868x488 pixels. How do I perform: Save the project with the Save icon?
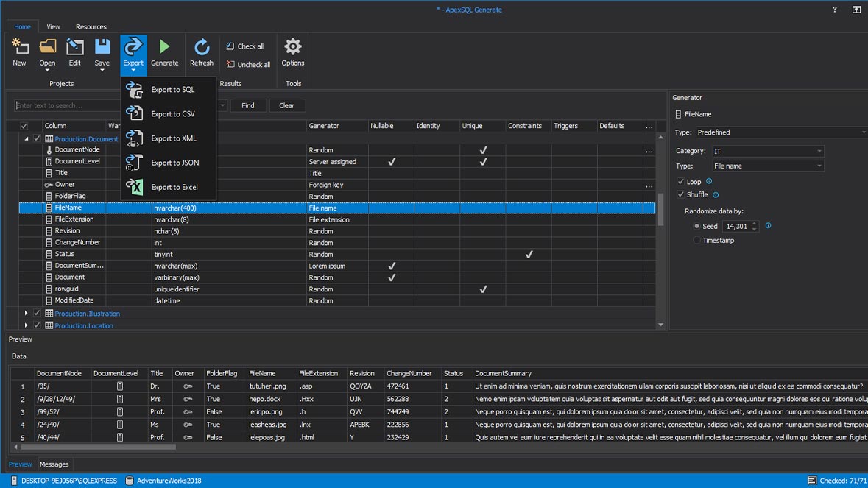click(x=102, y=46)
